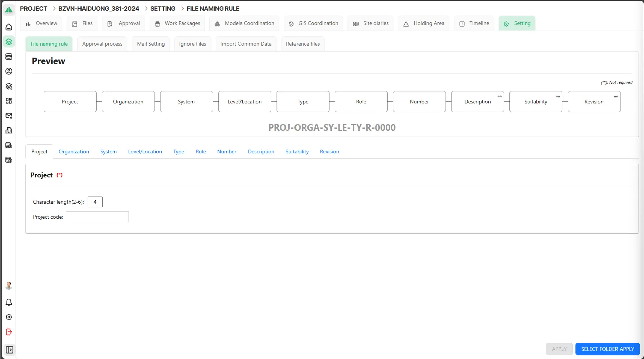Click the Revision preview box

coord(594,101)
